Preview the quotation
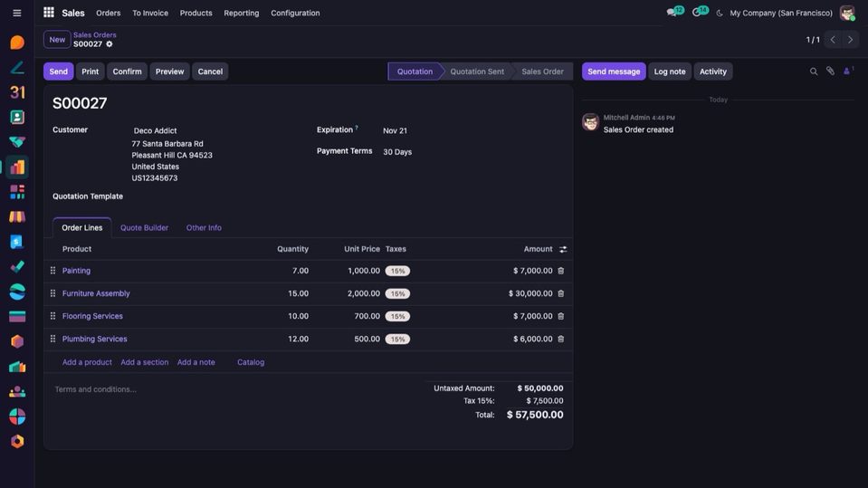This screenshot has height=488, width=868. click(169, 72)
